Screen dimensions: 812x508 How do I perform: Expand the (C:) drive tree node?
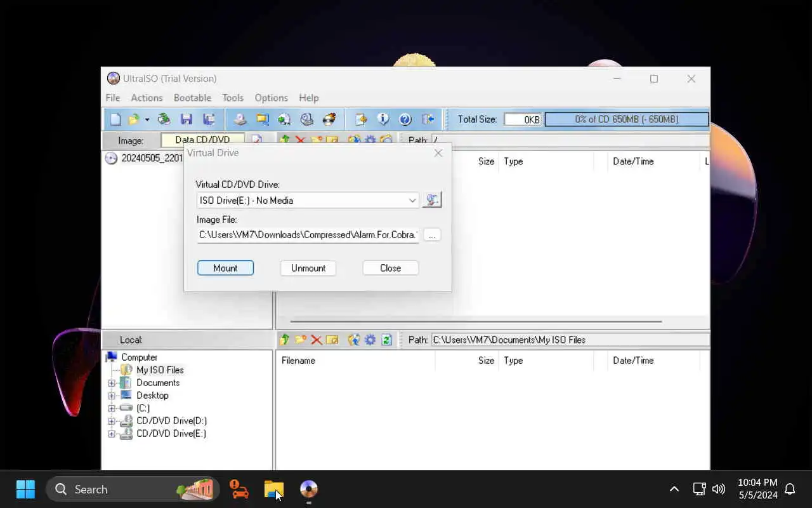coord(112,408)
